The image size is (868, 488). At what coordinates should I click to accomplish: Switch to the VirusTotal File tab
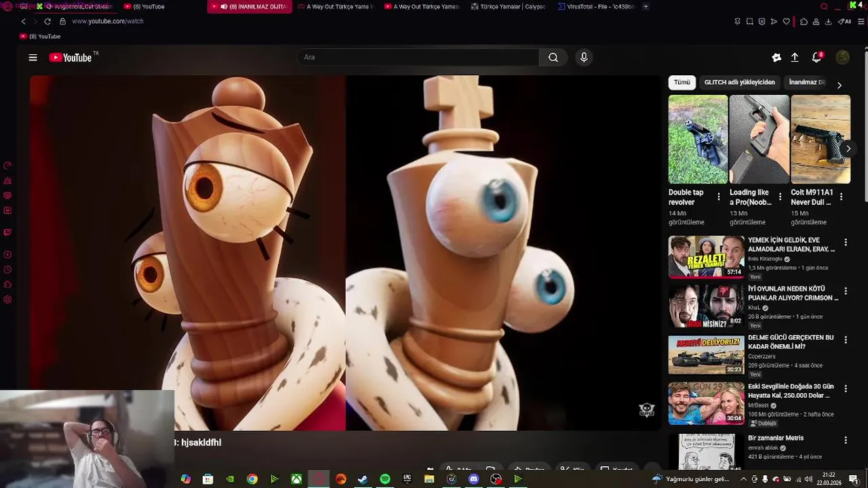coord(596,7)
